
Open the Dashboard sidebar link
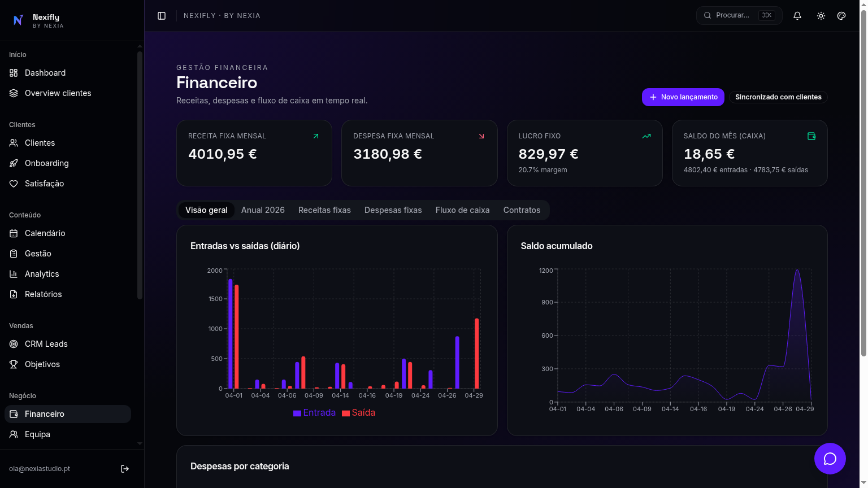coord(68,73)
